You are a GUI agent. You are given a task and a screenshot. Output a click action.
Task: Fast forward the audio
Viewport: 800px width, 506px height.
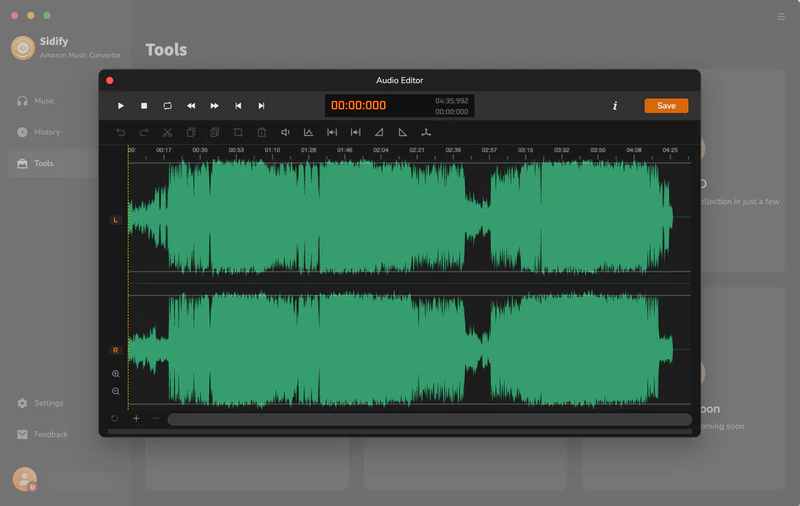pyautogui.click(x=214, y=106)
